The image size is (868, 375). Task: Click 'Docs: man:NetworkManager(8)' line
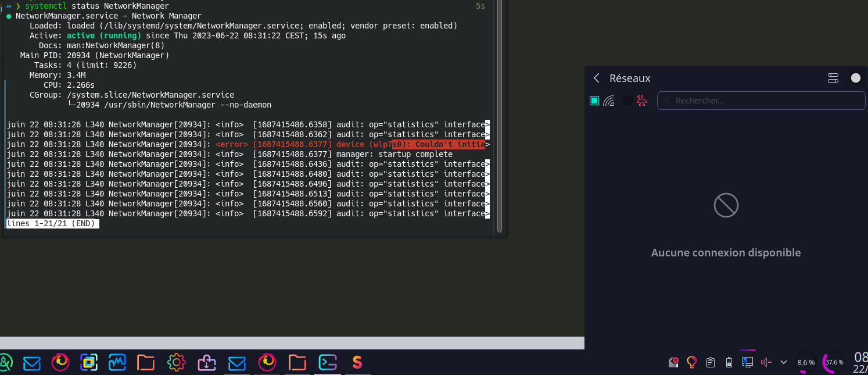(102, 45)
